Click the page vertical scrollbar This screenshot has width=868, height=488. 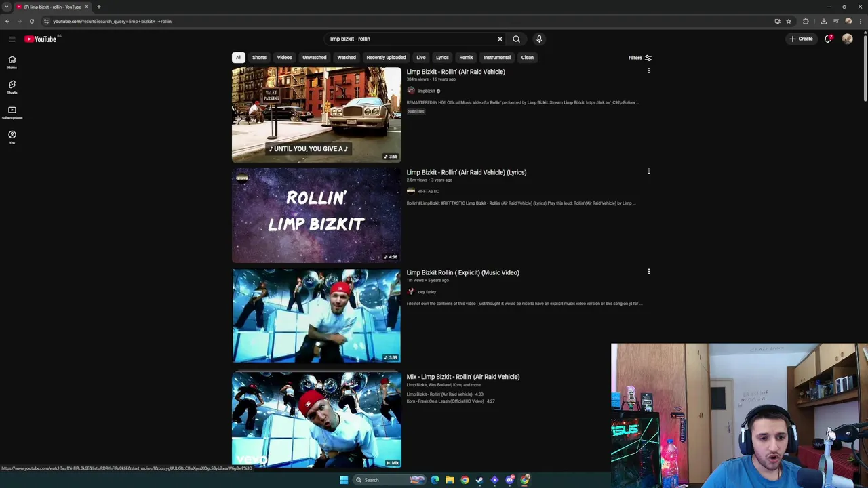[865, 68]
